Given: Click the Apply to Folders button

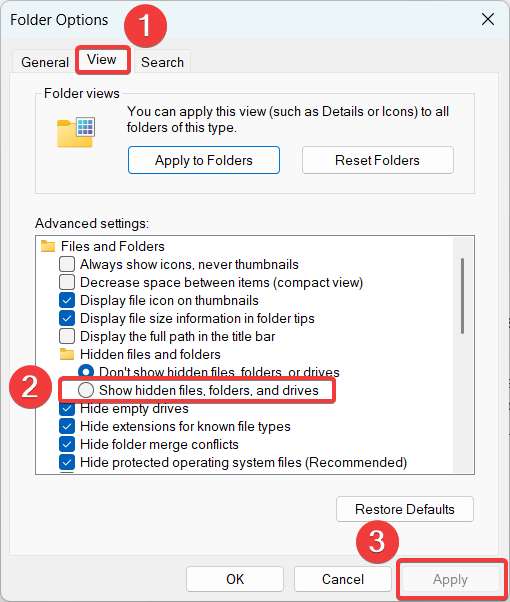Looking at the screenshot, I should click(204, 160).
